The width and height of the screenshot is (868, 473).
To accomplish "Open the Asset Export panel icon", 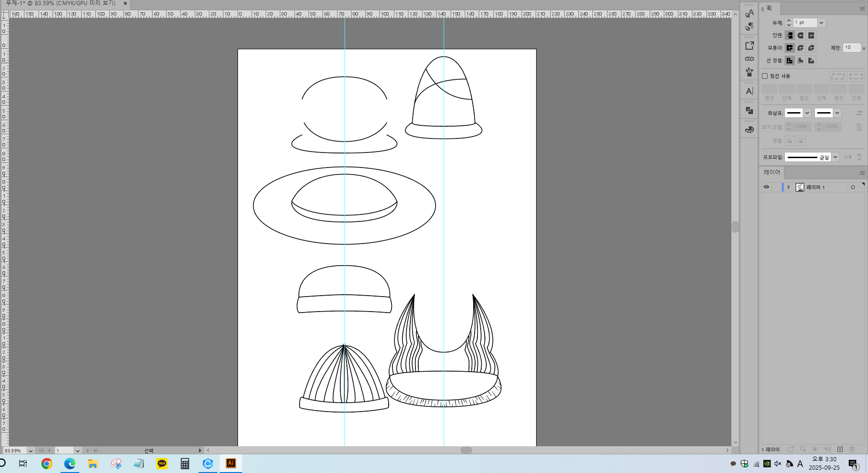I will tap(749, 46).
